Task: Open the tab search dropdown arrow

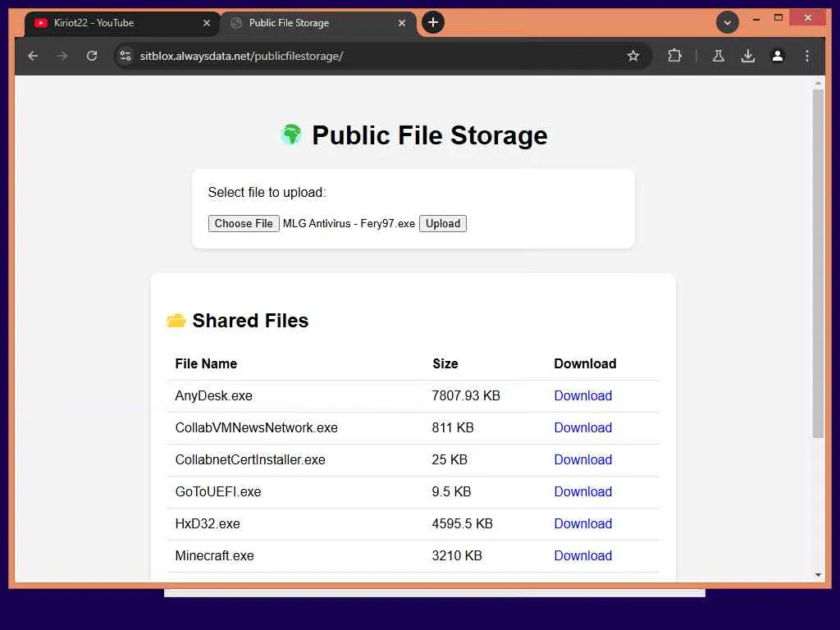Action: (x=728, y=22)
